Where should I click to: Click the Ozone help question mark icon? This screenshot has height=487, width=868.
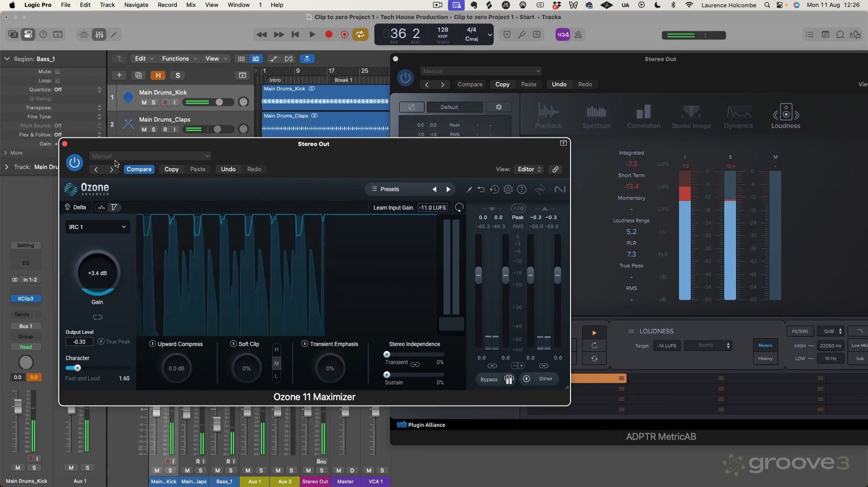[522, 190]
